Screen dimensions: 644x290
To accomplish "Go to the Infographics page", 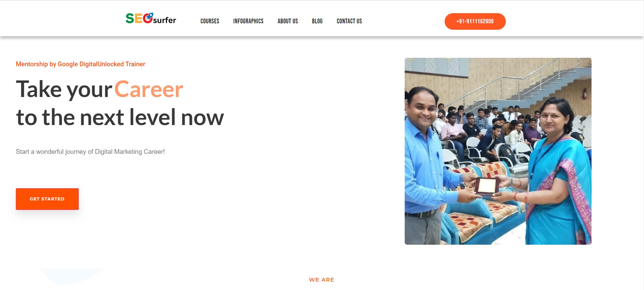I will point(248,21).
